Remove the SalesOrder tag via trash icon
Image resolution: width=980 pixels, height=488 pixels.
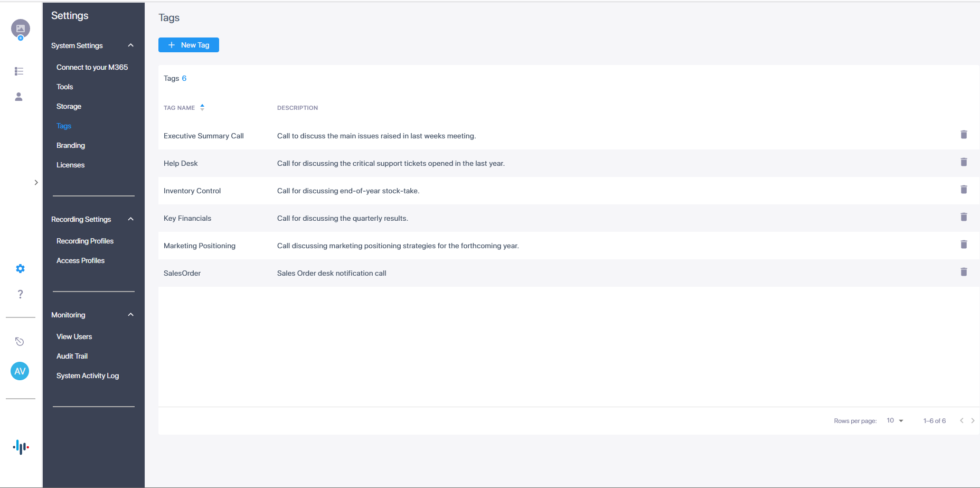[x=964, y=272]
